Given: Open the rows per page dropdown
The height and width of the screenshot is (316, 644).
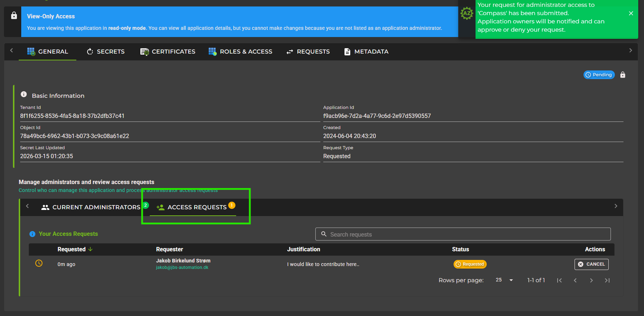Looking at the screenshot, I should (x=504, y=280).
